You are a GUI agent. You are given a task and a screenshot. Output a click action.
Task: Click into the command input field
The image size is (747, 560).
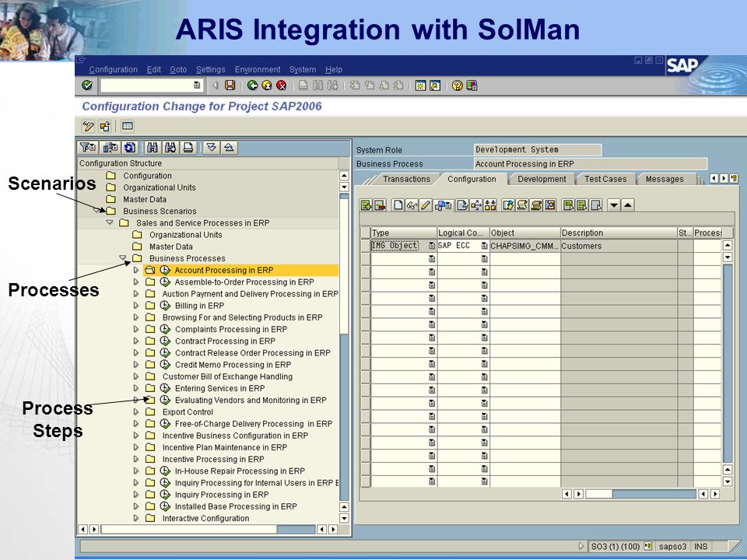(147, 86)
